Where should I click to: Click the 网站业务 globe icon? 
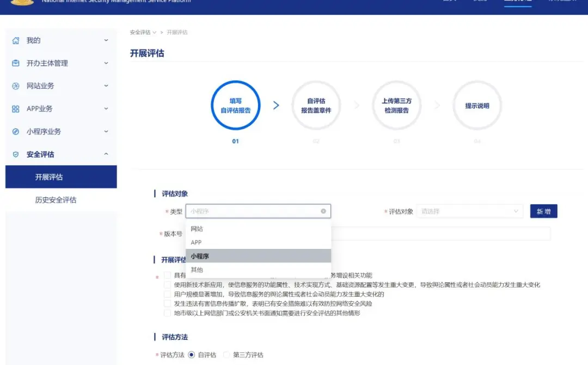tap(15, 86)
